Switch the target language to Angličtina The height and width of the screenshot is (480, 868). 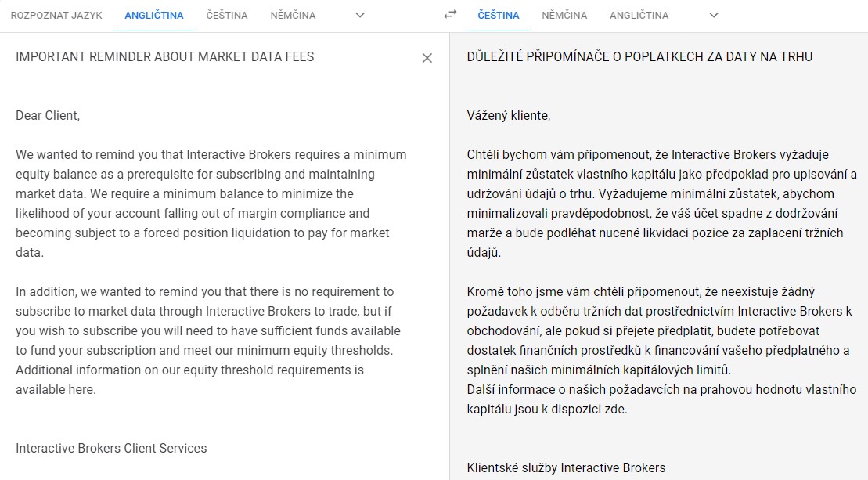point(637,14)
